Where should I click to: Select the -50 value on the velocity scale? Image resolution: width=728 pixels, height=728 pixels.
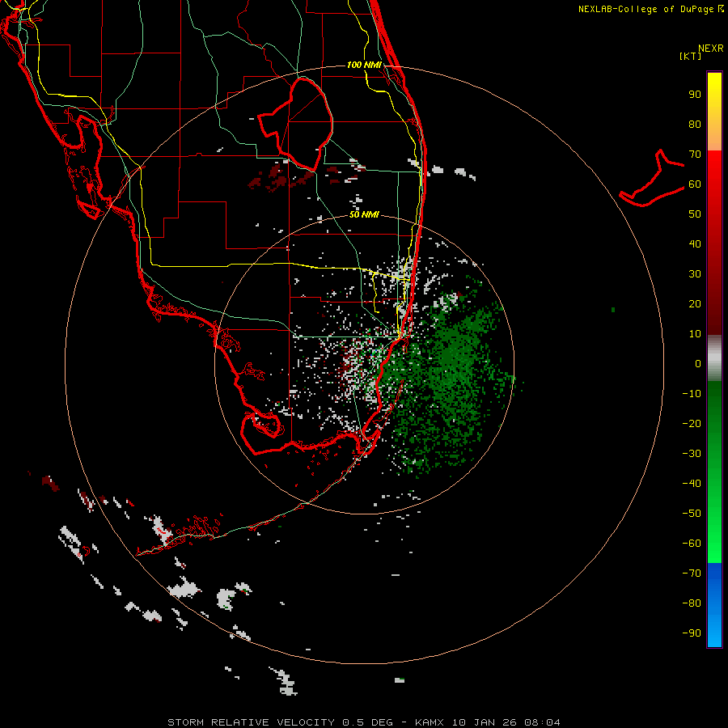692,514
